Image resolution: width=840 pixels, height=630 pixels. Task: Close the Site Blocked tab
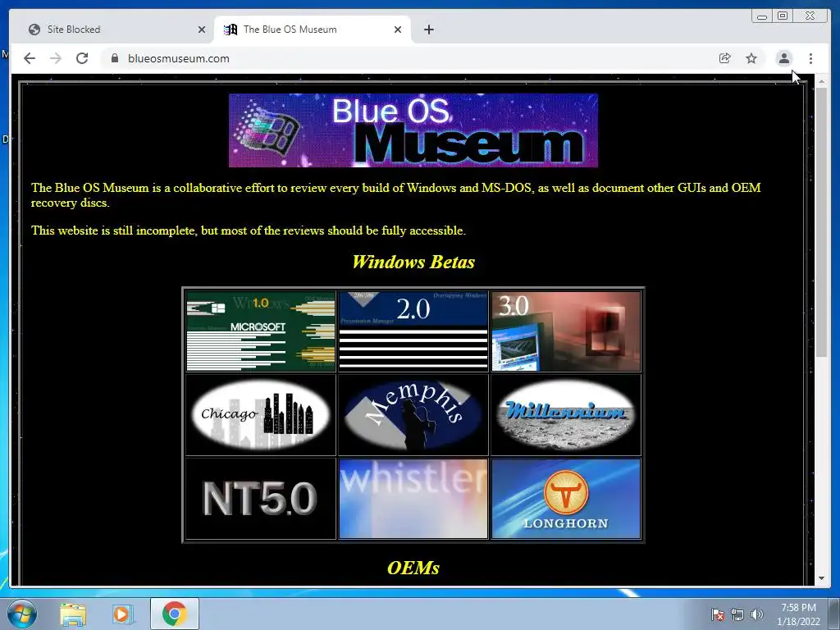(202, 30)
